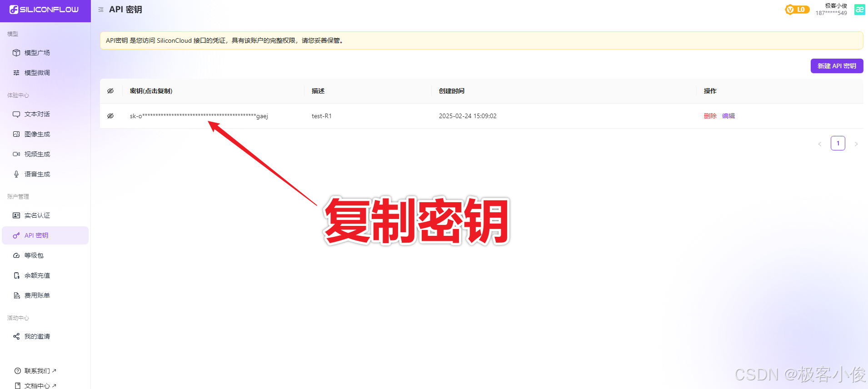Go to 语音生成 menu item
868x389 pixels.
coord(45,174)
